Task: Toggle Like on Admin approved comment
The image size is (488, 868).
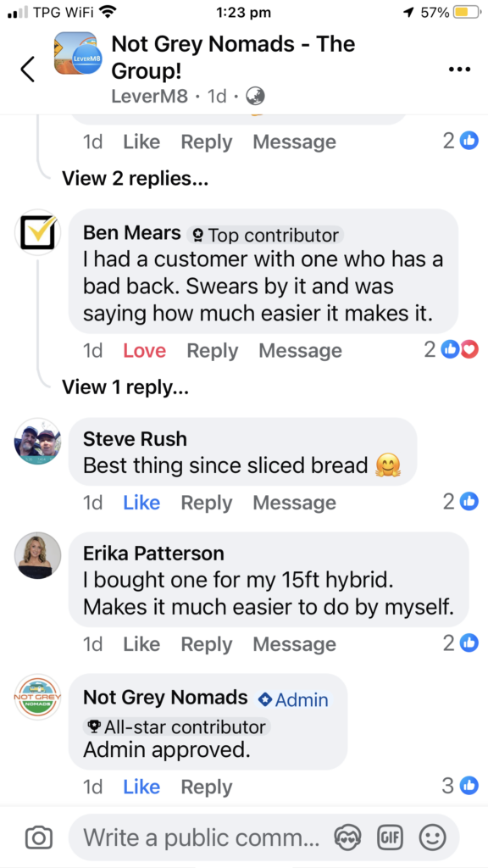Action: (141, 787)
